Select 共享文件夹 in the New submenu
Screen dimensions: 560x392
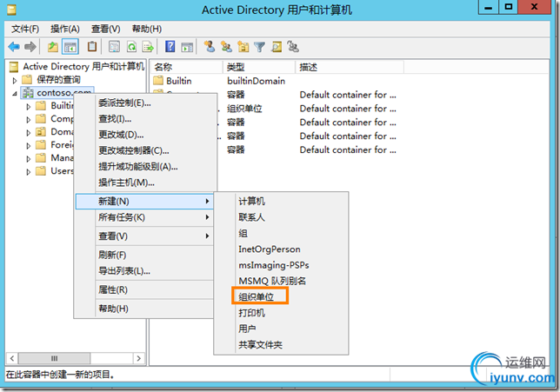click(281, 344)
